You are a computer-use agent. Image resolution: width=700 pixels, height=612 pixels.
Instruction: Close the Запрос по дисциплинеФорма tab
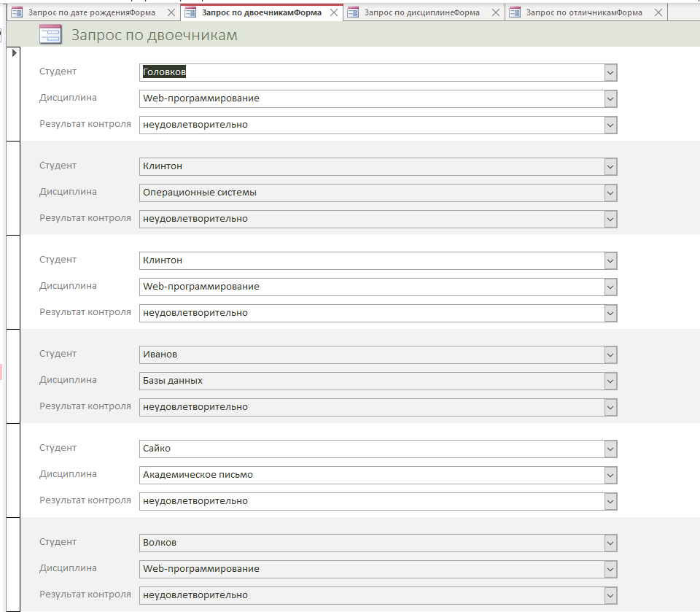click(496, 12)
